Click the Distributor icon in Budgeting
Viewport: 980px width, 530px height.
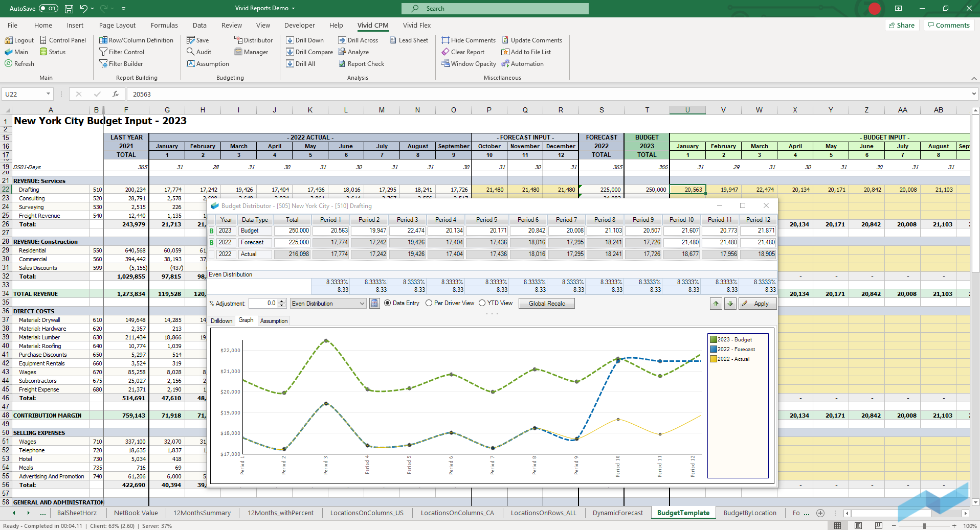[x=238, y=40]
